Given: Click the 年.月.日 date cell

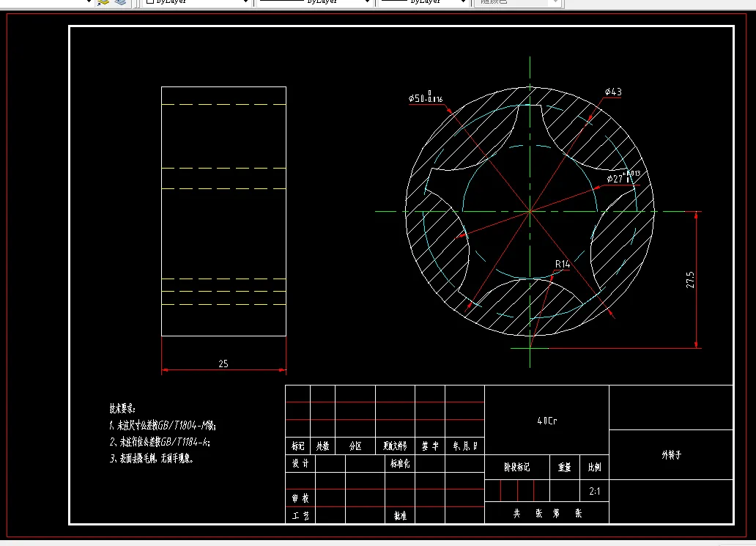Looking at the screenshot, I should pos(464,446).
